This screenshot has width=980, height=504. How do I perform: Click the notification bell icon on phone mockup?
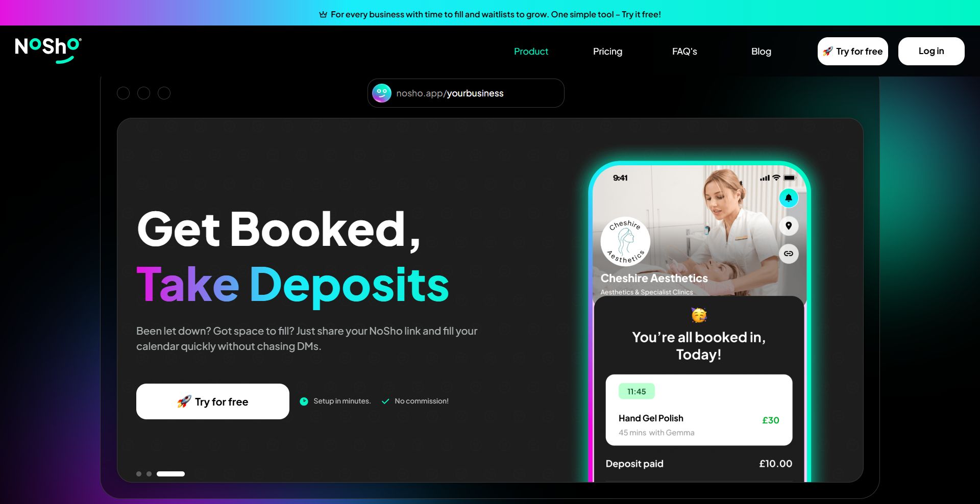click(789, 198)
